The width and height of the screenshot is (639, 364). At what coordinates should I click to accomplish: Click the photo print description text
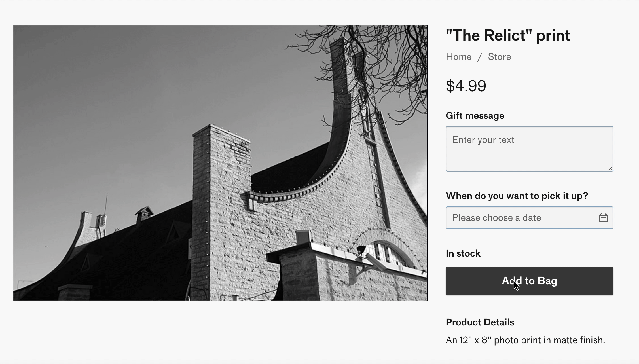pyautogui.click(x=525, y=340)
